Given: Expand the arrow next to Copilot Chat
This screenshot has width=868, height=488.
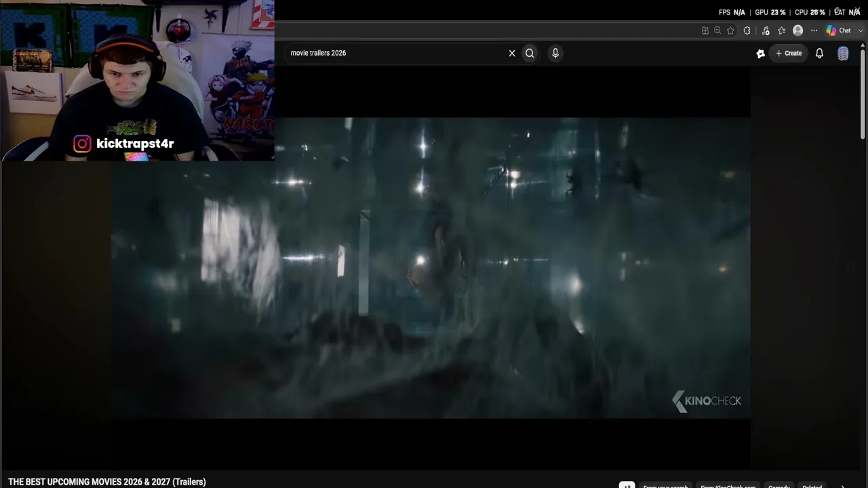Looking at the screenshot, I should [861, 30].
